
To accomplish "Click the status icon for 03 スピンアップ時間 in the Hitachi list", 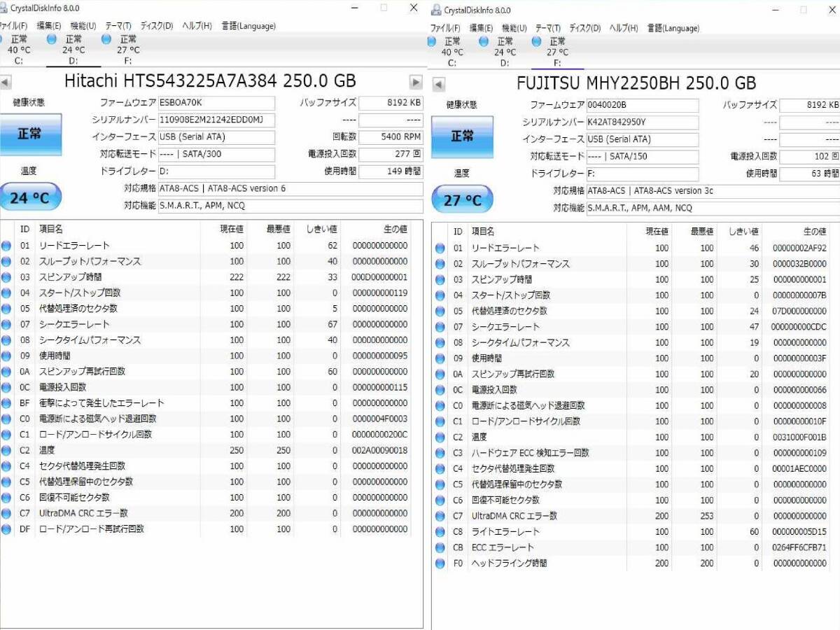I will pos(7,277).
